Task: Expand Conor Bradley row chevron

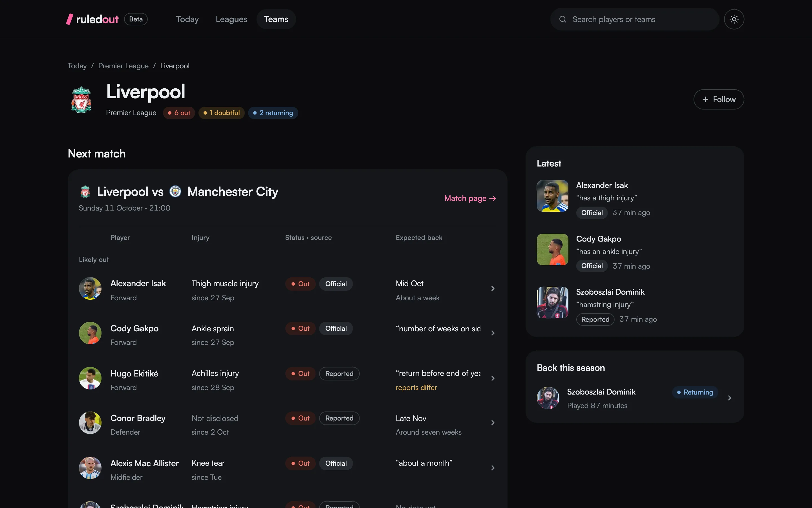Action: 493,423
